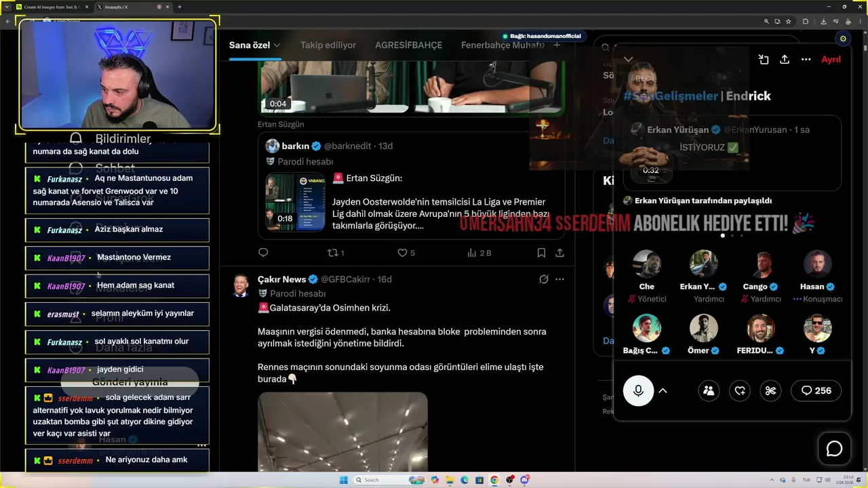
Task: Open the Space three-dot more menu
Action: (806, 60)
